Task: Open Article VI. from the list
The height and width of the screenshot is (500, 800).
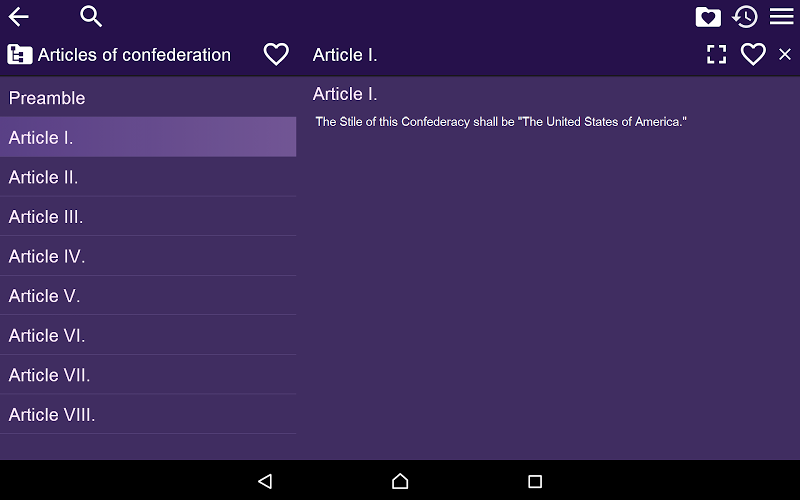Action: 148,335
